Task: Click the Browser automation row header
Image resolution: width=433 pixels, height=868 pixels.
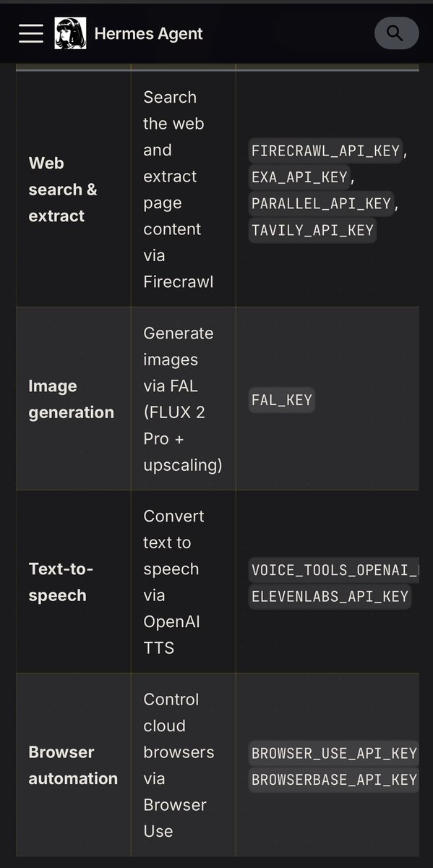Action: coord(72,765)
